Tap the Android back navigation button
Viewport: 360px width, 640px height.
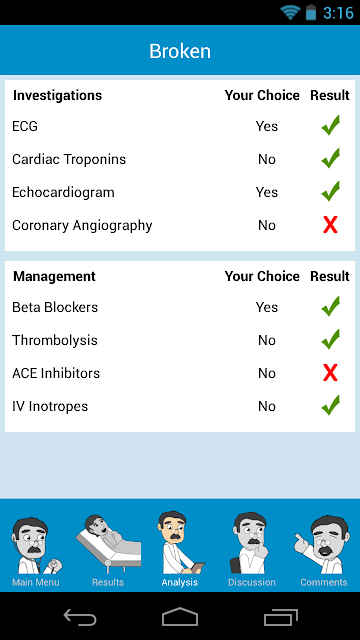pos(80,617)
